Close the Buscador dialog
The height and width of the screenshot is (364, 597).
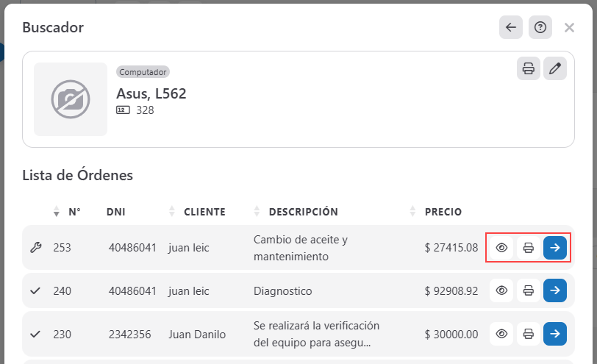(x=569, y=27)
